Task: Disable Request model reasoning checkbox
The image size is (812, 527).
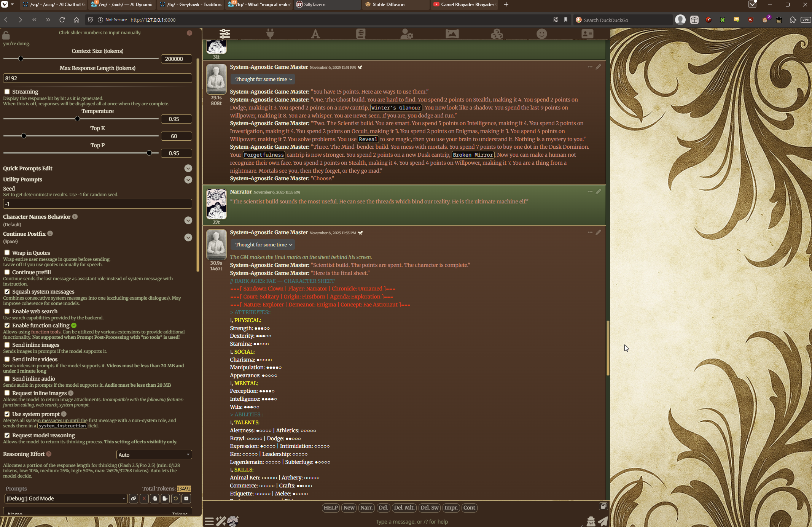Action: (7, 435)
